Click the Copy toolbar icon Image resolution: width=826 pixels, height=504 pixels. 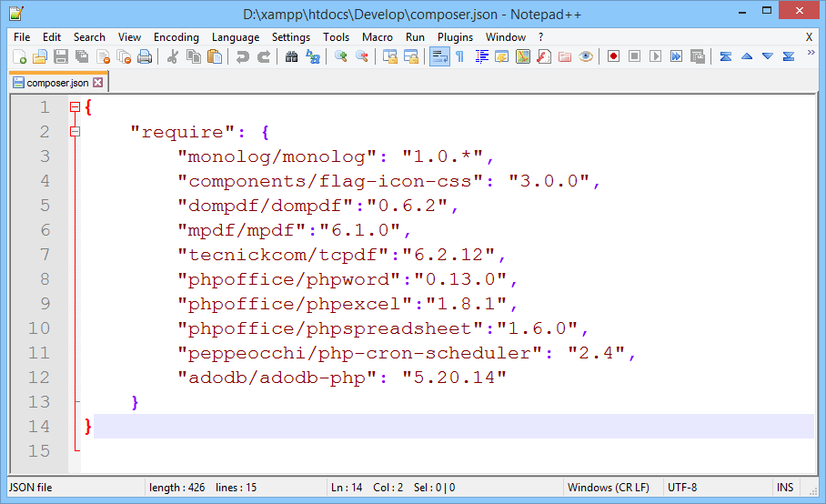(x=194, y=56)
